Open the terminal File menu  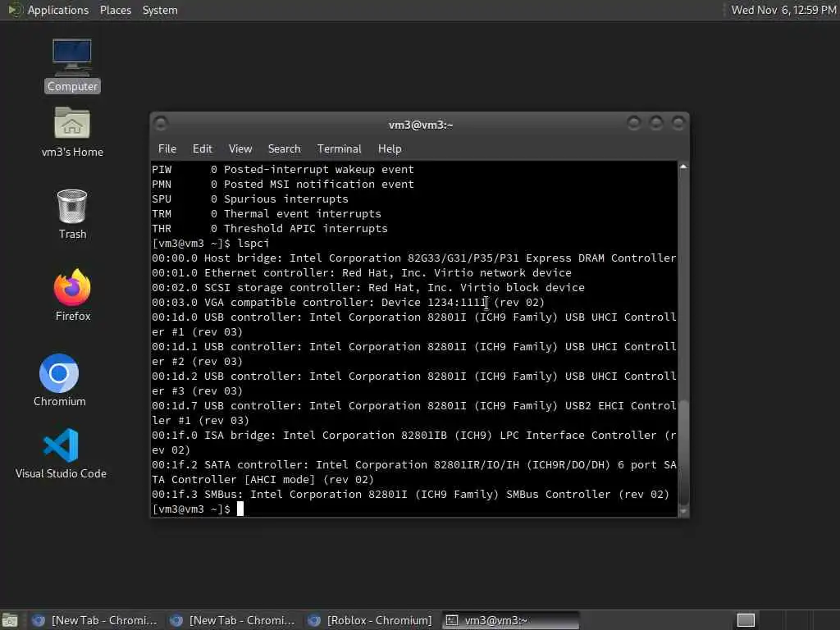pos(167,149)
